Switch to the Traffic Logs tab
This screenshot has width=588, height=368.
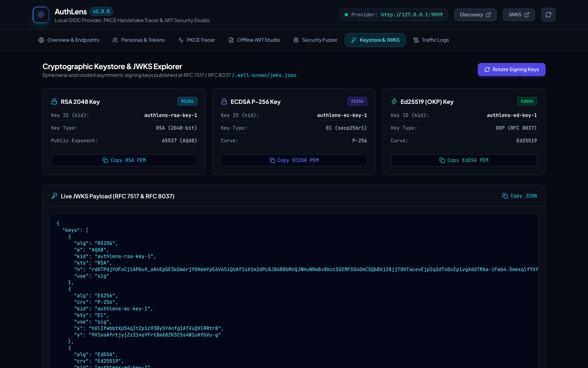[x=431, y=40]
